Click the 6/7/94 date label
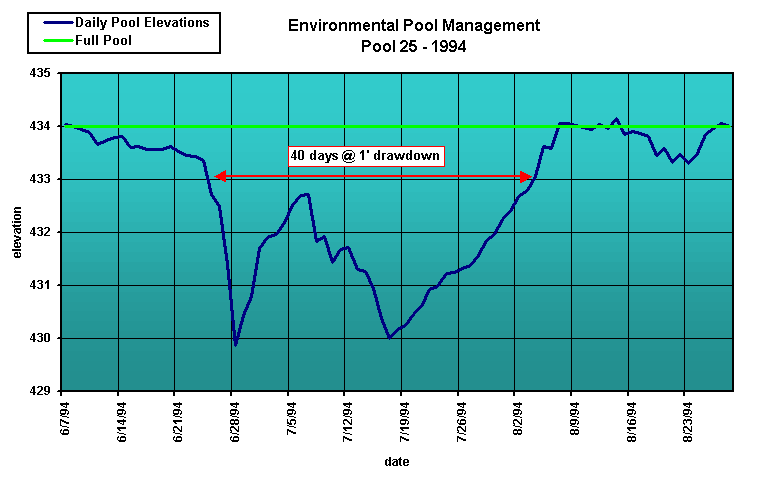769x481 pixels. [65, 418]
